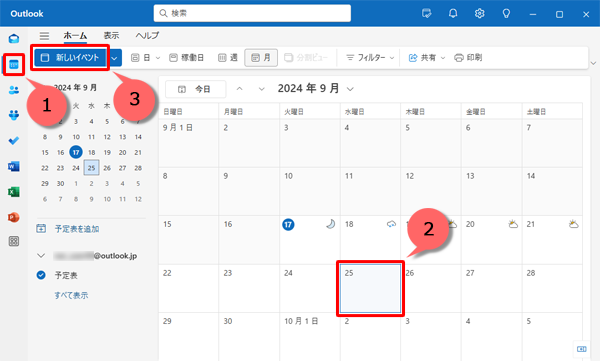Click the 予定表を追加 add calendar link
Image resolution: width=600 pixels, height=361 pixels.
pyautogui.click(x=68, y=229)
